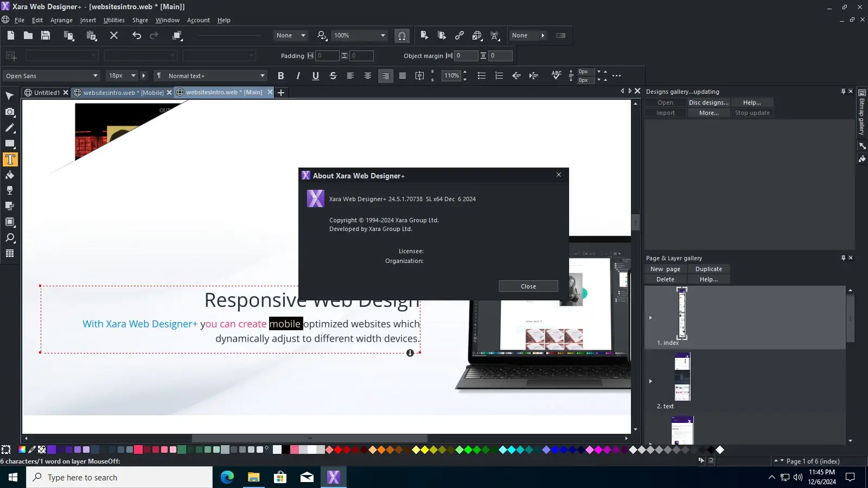Increase text indent with the indent icon
Screen dimensions: 868x488
[x=534, y=76]
